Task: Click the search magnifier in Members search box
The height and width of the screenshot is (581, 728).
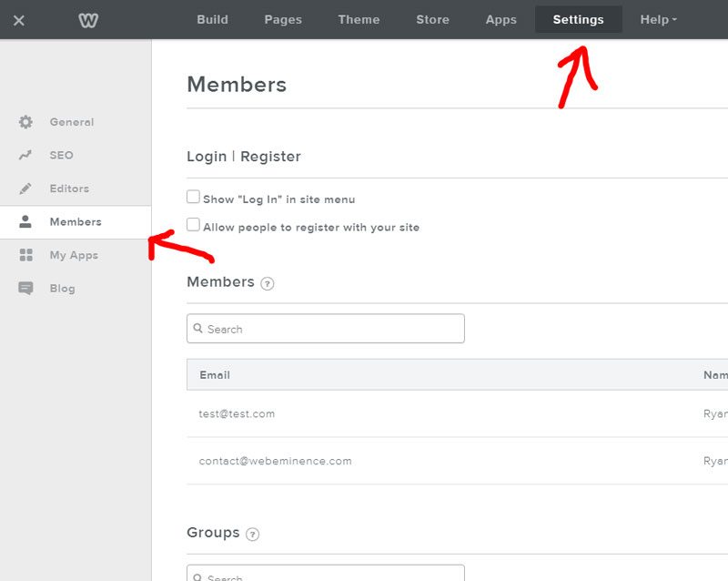Action: click(x=200, y=328)
